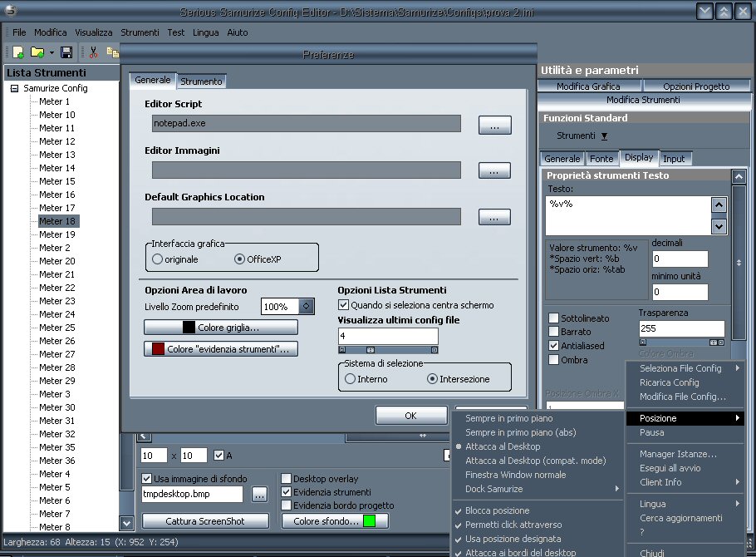Open the File menu
Screen dimensions: 756x557
point(19,32)
